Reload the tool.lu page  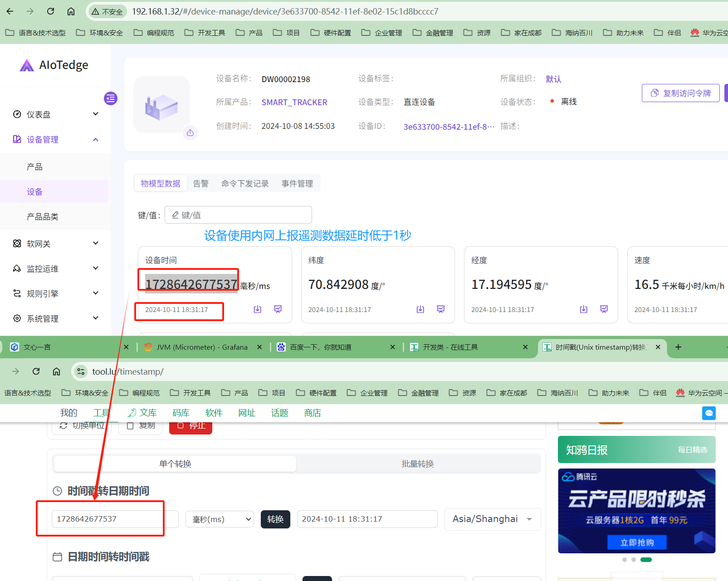[36, 371]
